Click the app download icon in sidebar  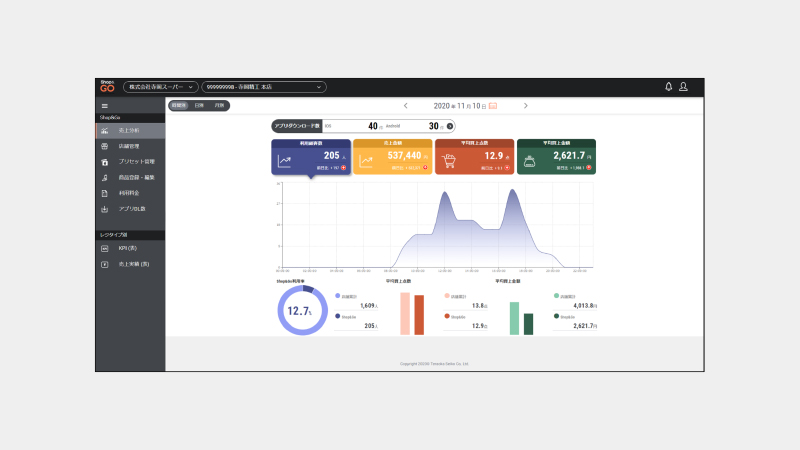[x=105, y=209]
